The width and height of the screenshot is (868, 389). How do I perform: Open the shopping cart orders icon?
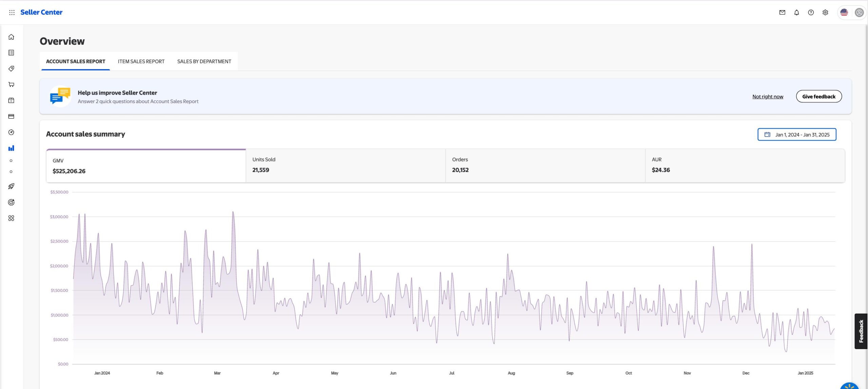point(11,84)
